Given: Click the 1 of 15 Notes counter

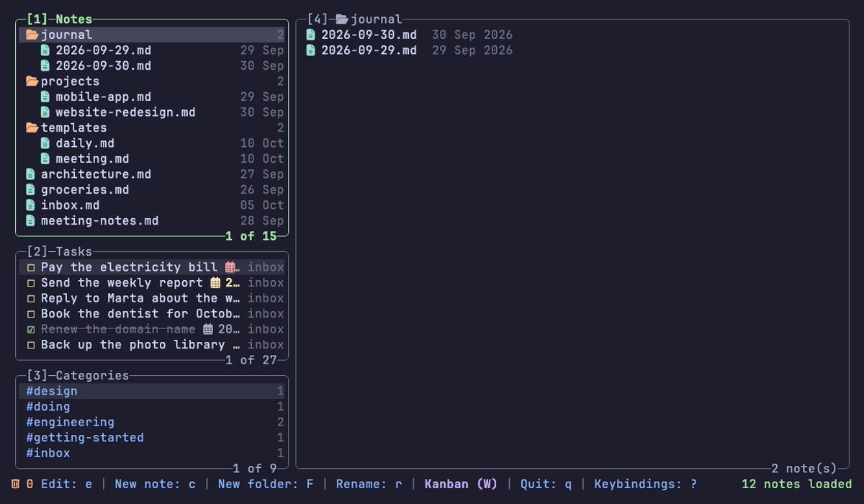Looking at the screenshot, I should 251,236.
